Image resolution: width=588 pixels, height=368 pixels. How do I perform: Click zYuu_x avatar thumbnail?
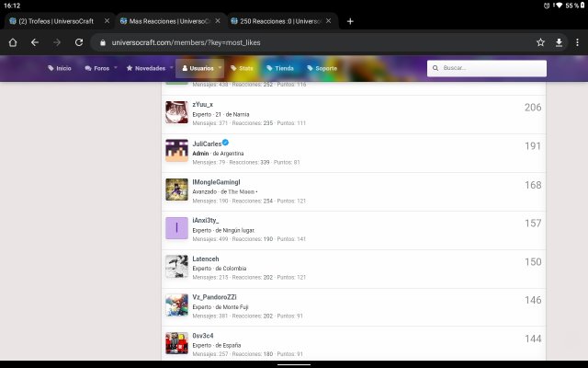pos(176,113)
